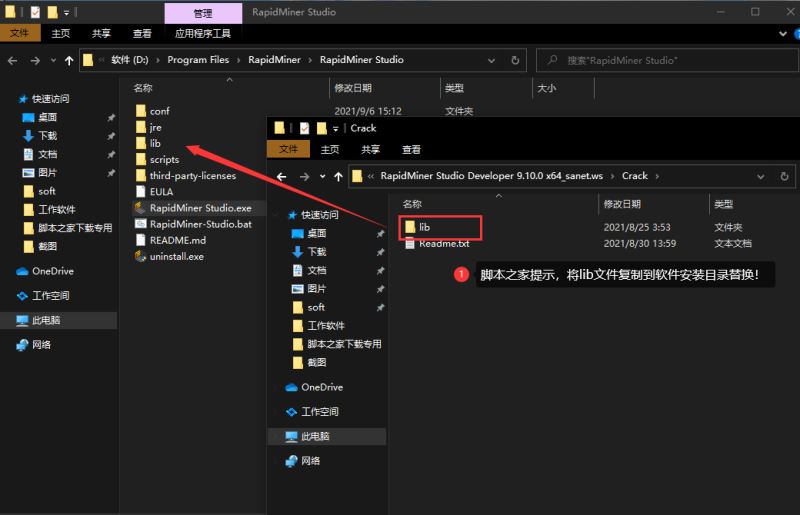Open the 管理 contextual tab in title bar

203,13
